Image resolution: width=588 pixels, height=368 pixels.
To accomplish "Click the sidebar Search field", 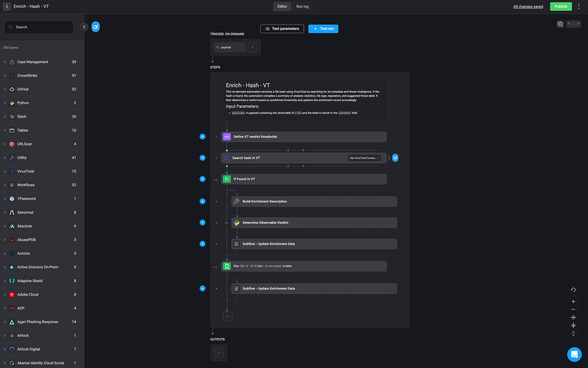I will pos(39,27).
